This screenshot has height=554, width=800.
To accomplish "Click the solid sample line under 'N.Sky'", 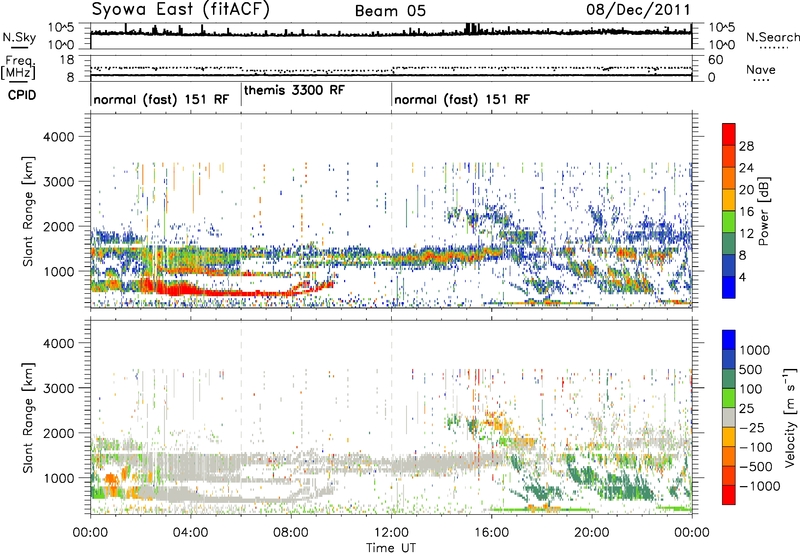I will tap(19, 48).
